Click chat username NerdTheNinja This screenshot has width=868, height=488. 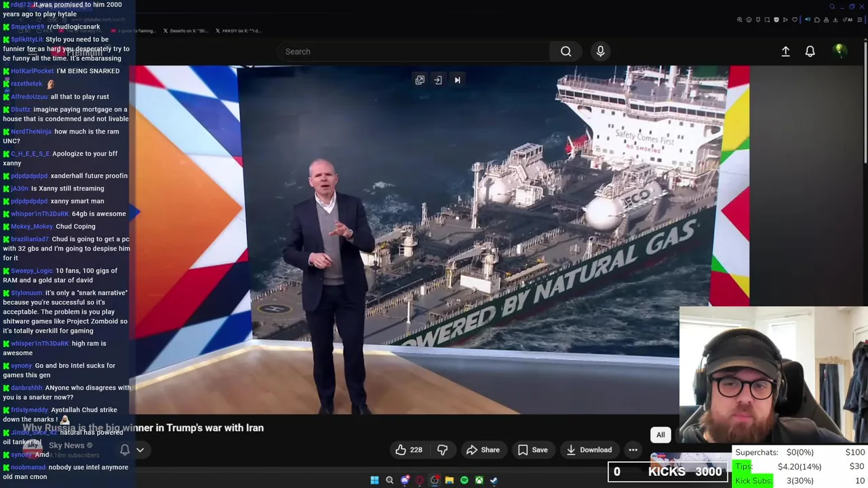pyautogui.click(x=31, y=131)
